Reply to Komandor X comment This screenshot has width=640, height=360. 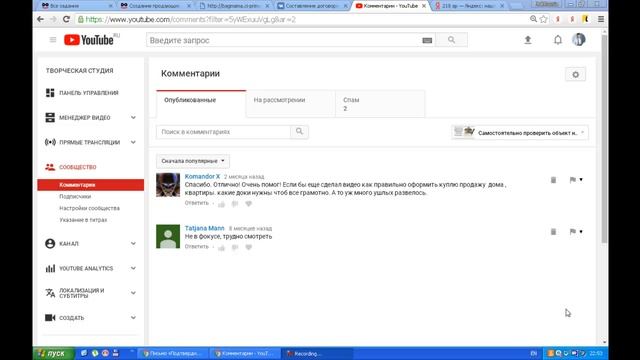tap(196, 203)
